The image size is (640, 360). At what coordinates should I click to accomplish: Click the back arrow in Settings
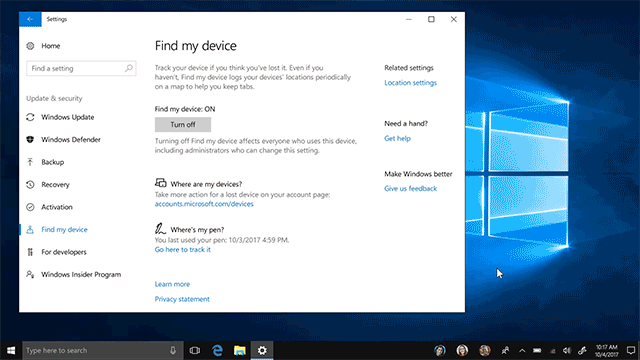coord(30,19)
